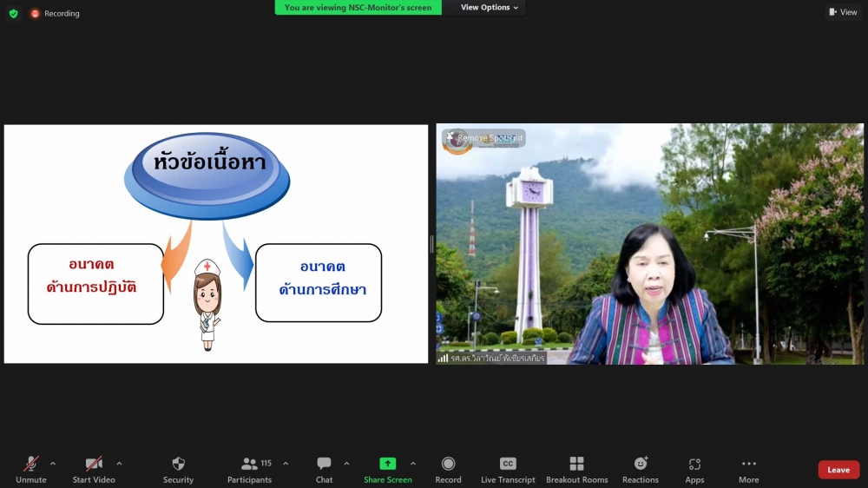Open Breakout Rooms
868x488 pixels.
coord(576,469)
